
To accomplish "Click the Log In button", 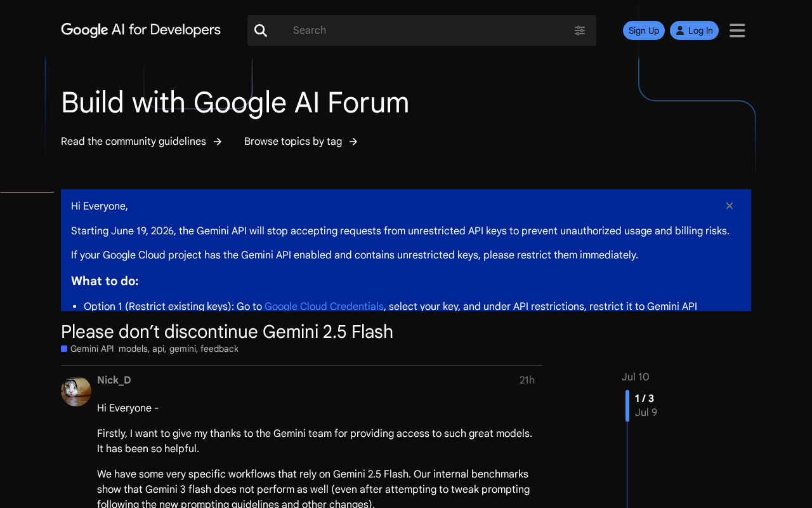I will (694, 30).
